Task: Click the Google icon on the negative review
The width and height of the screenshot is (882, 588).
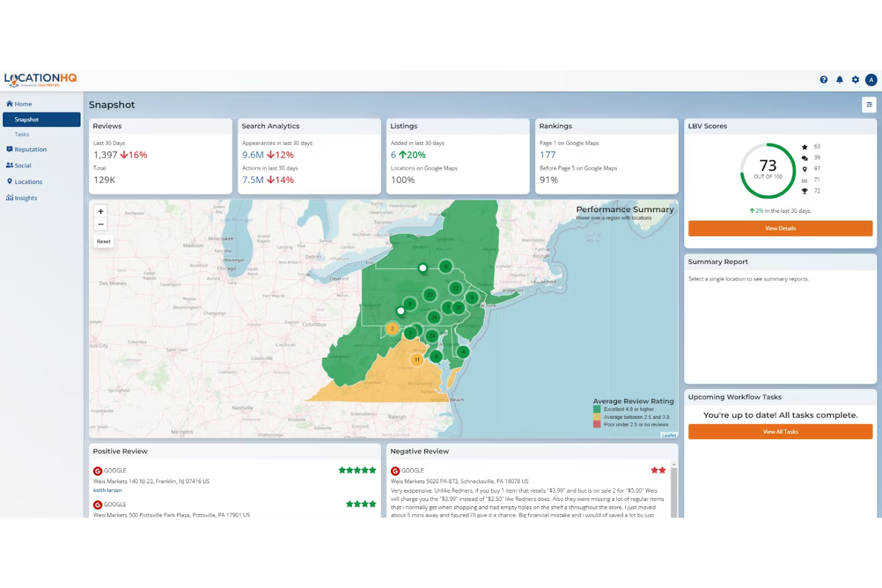Action: tap(395, 471)
